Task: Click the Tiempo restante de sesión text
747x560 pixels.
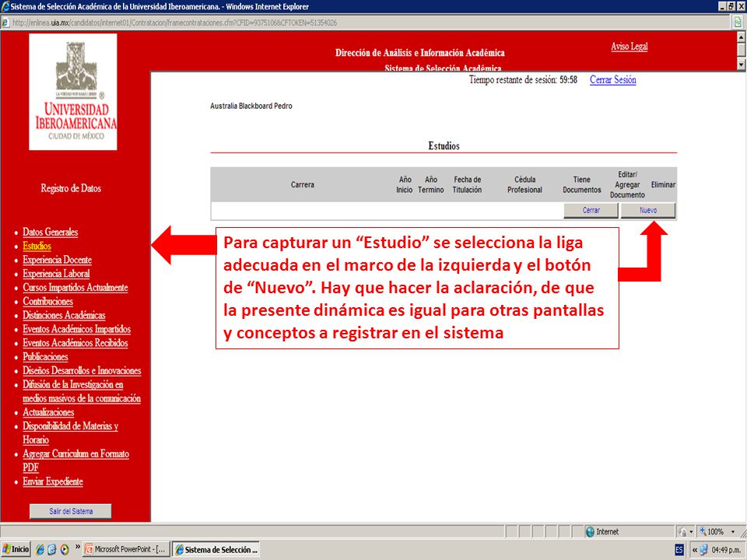Action: [x=523, y=79]
